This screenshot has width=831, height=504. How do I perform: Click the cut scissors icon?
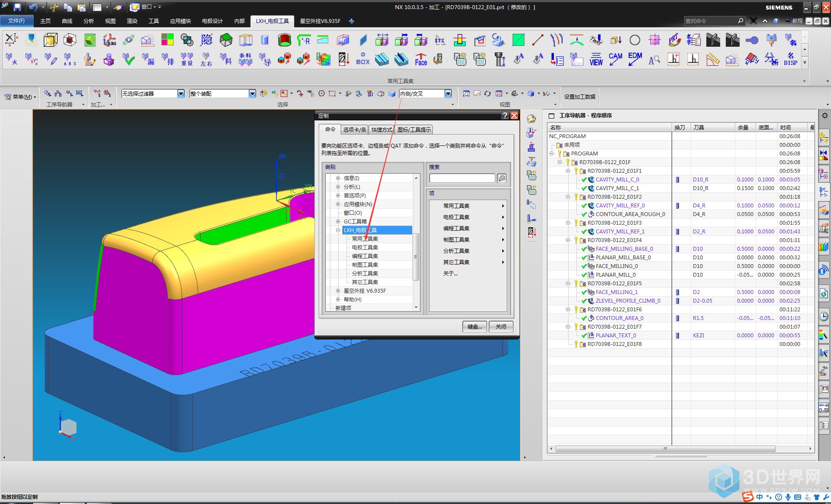54,7
